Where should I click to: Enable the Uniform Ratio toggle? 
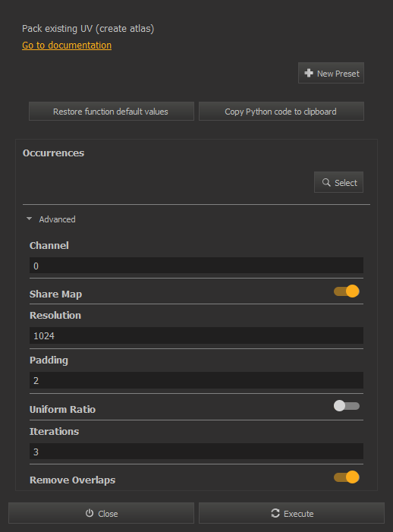(x=347, y=406)
